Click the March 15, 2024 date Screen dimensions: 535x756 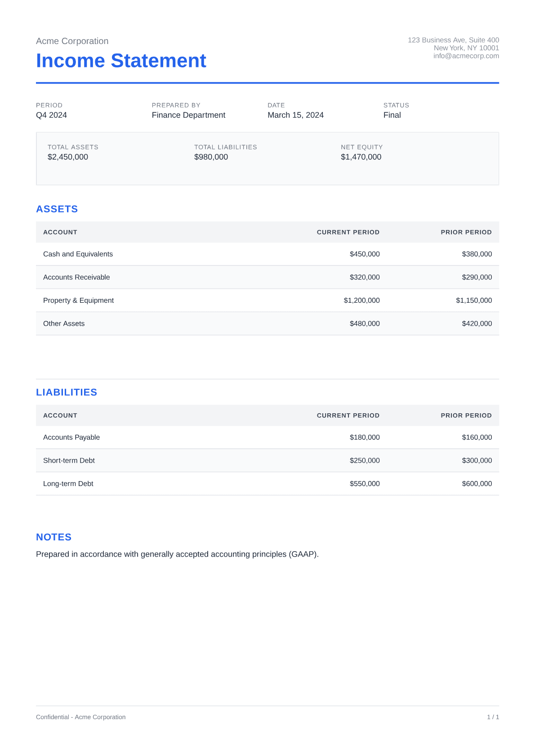(x=295, y=115)
